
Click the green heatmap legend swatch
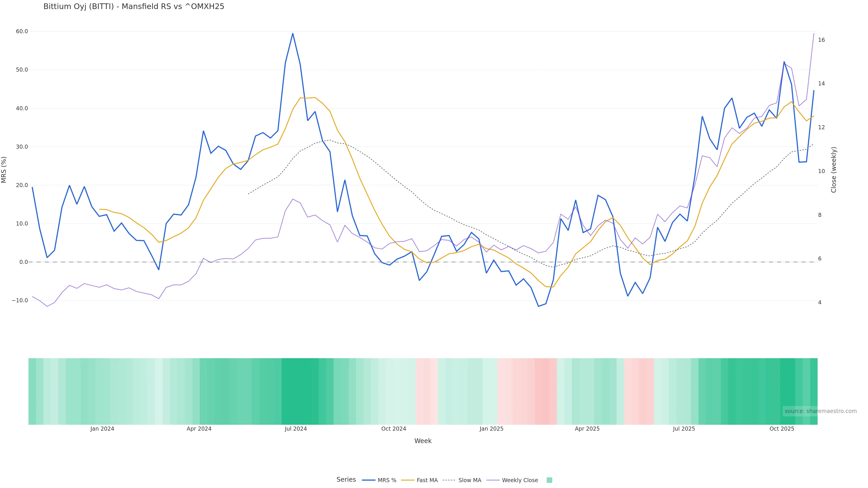coord(549,480)
